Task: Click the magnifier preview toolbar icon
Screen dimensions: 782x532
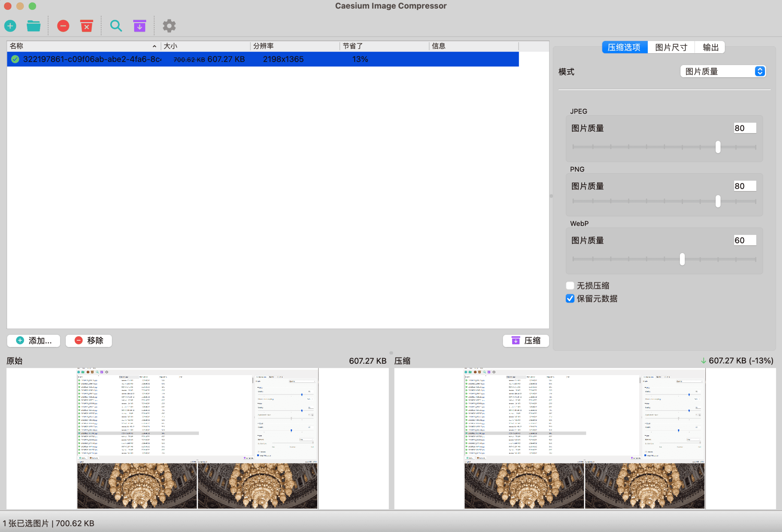Action: (116, 26)
